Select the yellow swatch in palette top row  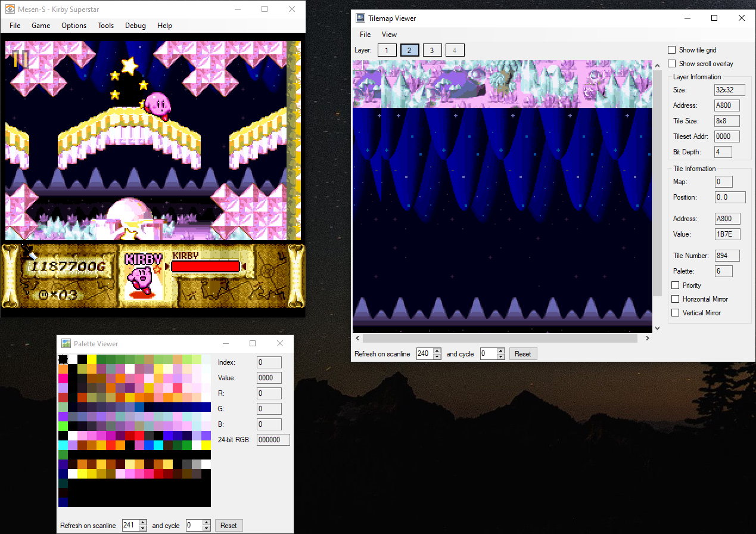click(x=92, y=359)
